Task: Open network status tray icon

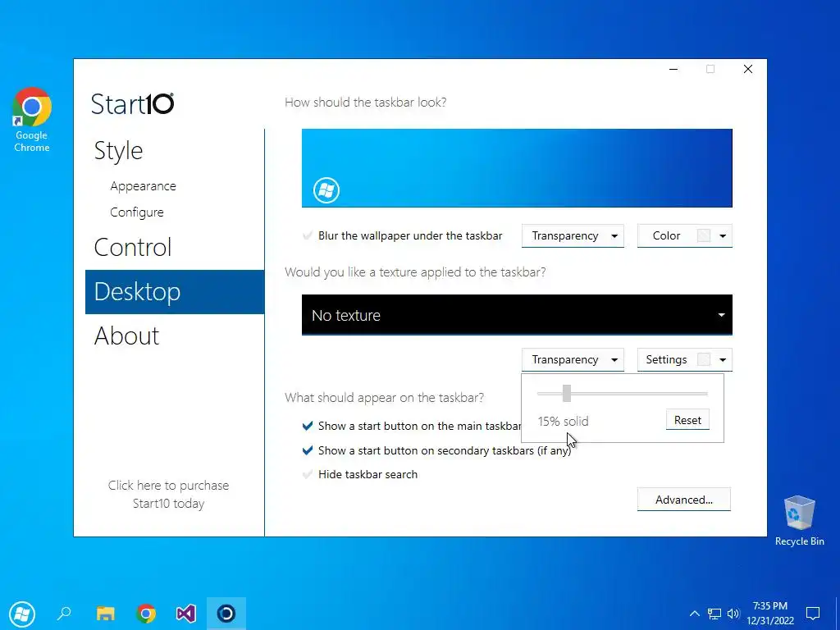Action: [714, 614]
